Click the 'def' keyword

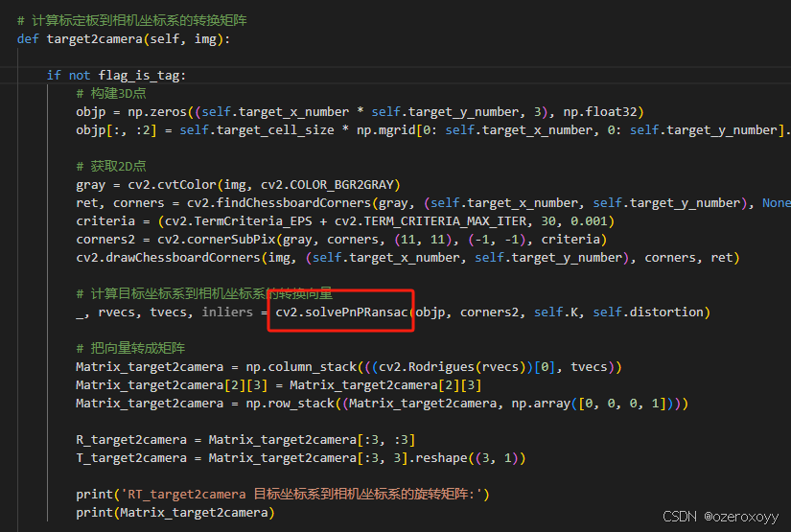tap(28, 39)
